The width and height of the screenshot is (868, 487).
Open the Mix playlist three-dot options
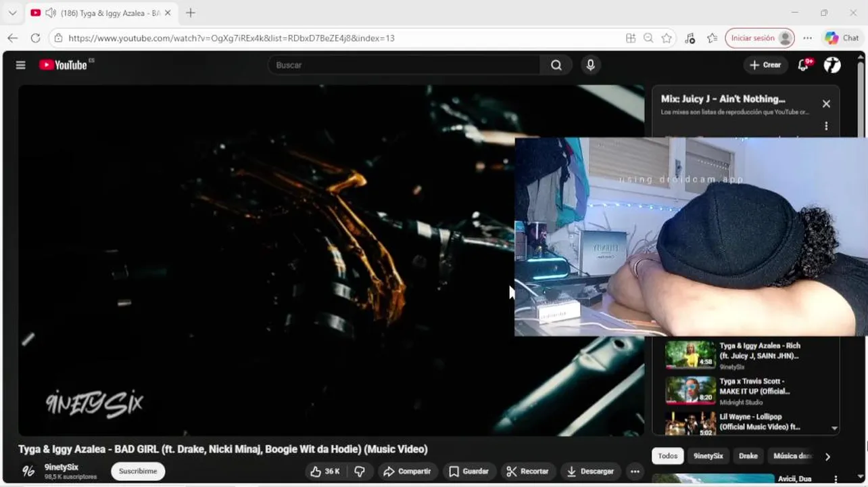tap(826, 126)
